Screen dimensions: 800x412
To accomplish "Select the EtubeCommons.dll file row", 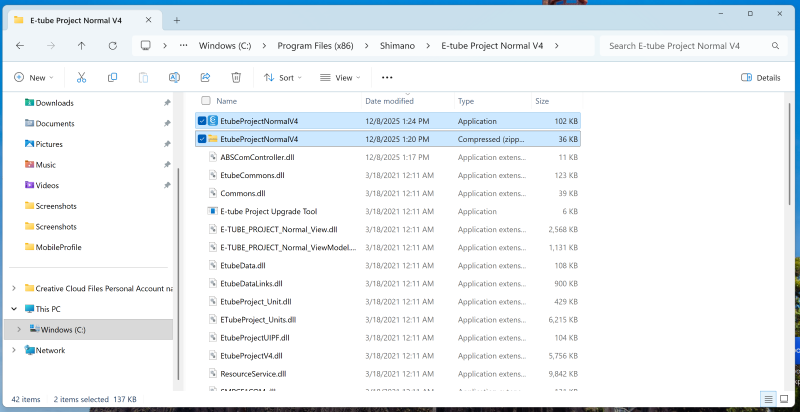I will pos(388,175).
